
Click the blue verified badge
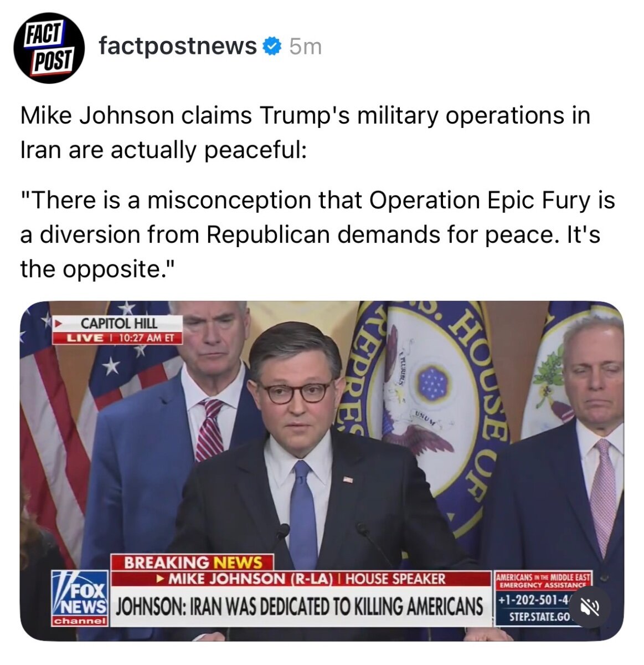272,47
